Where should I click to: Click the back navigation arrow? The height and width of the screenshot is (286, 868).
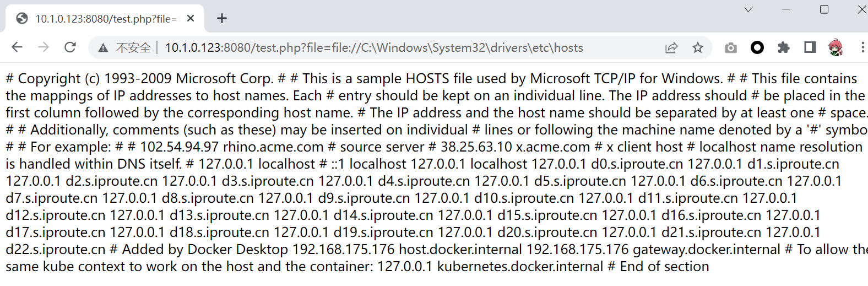17,47
